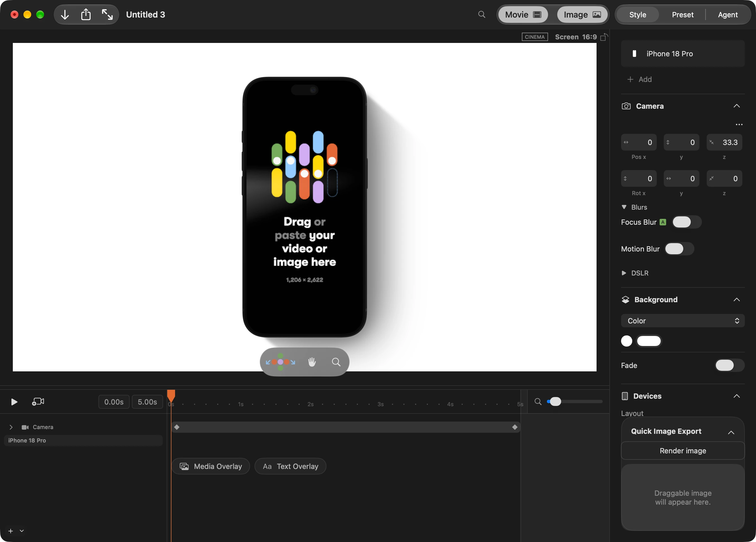Toggle the Fade switch
This screenshot has width=756, height=542.
730,365
